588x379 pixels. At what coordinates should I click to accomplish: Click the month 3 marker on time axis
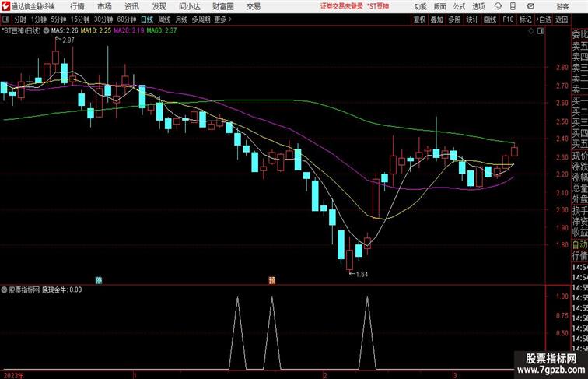(x=454, y=375)
